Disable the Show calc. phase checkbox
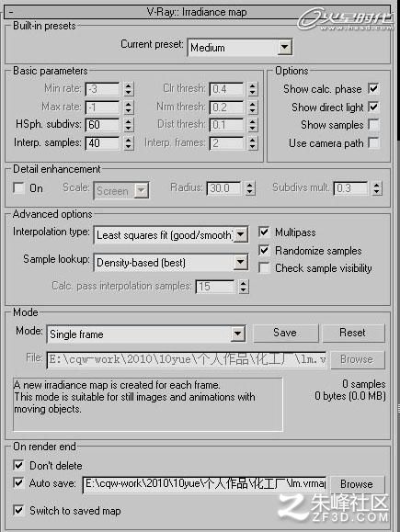The width and height of the screenshot is (400, 532). tap(373, 89)
